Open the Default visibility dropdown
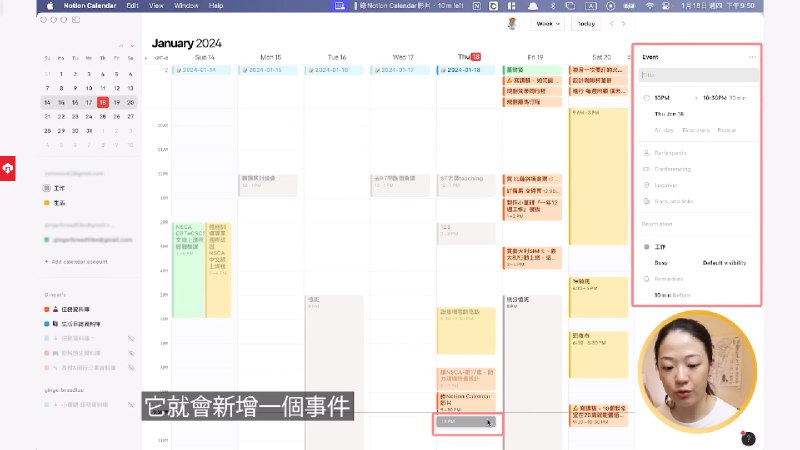 (x=724, y=263)
